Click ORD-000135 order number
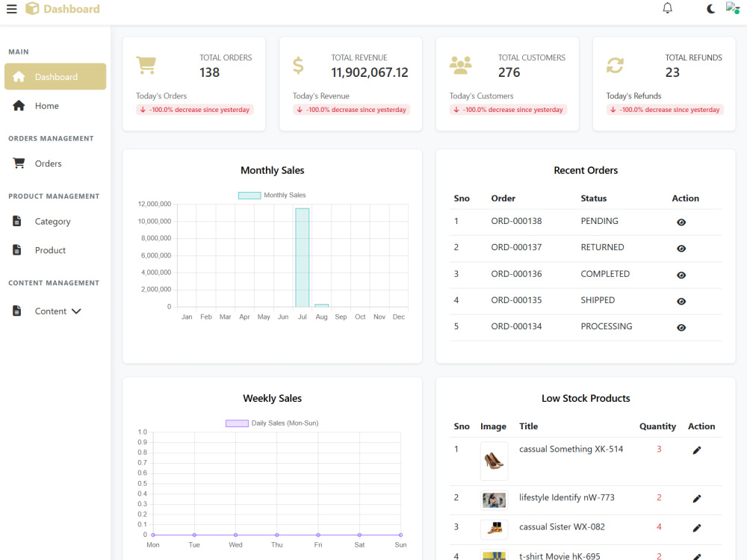Image resolution: width=747 pixels, height=560 pixels. point(516,300)
